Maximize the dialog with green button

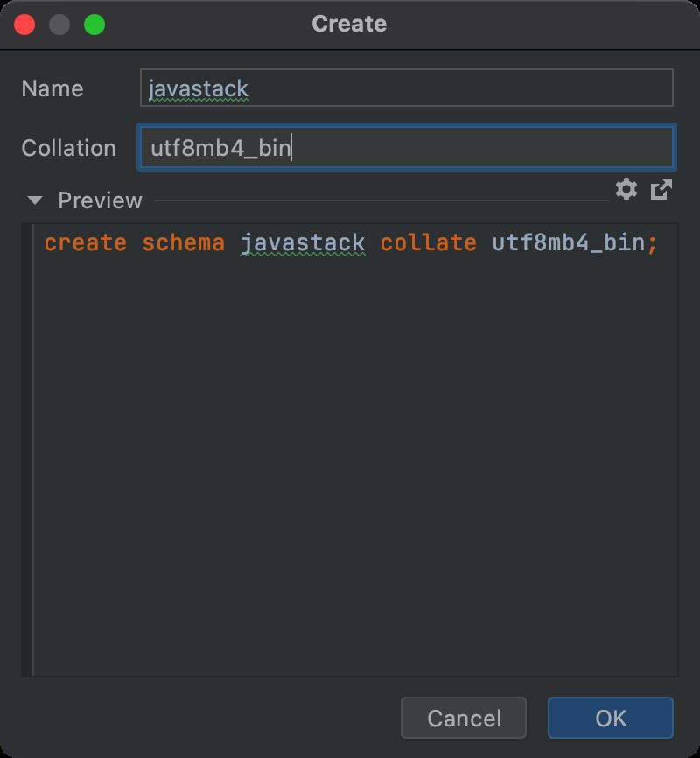(94, 24)
